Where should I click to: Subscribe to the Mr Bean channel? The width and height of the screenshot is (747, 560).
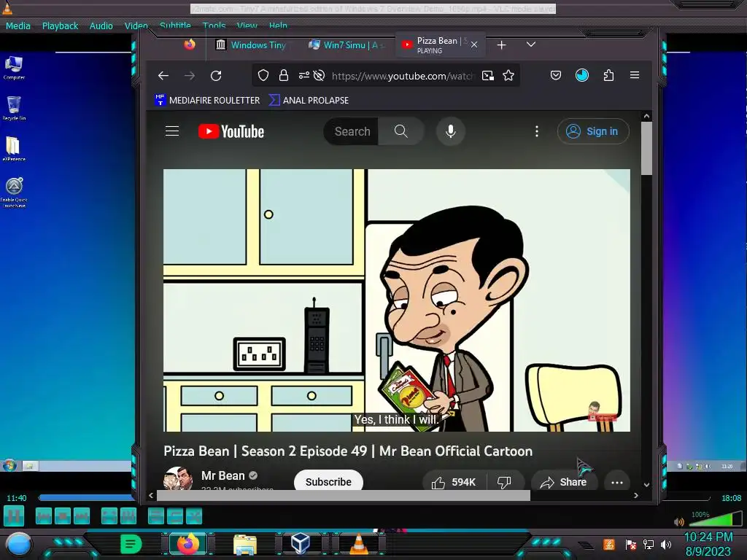(x=328, y=481)
